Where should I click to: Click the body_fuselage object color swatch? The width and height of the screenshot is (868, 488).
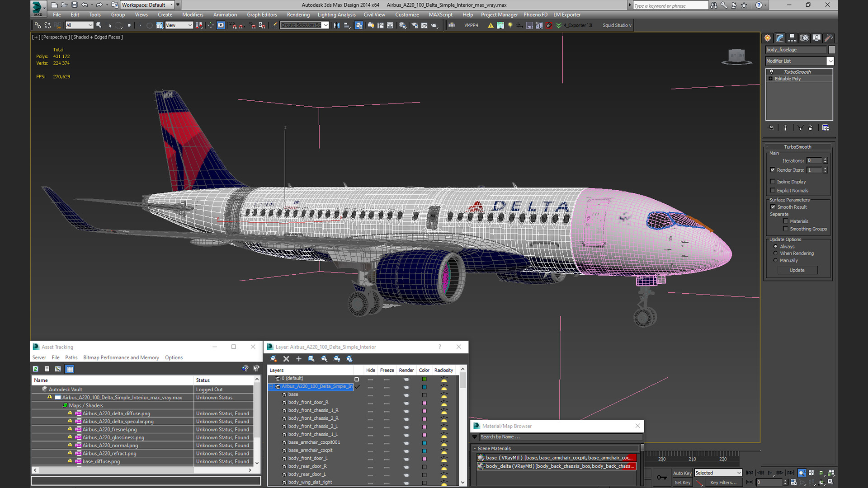(831, 50)
